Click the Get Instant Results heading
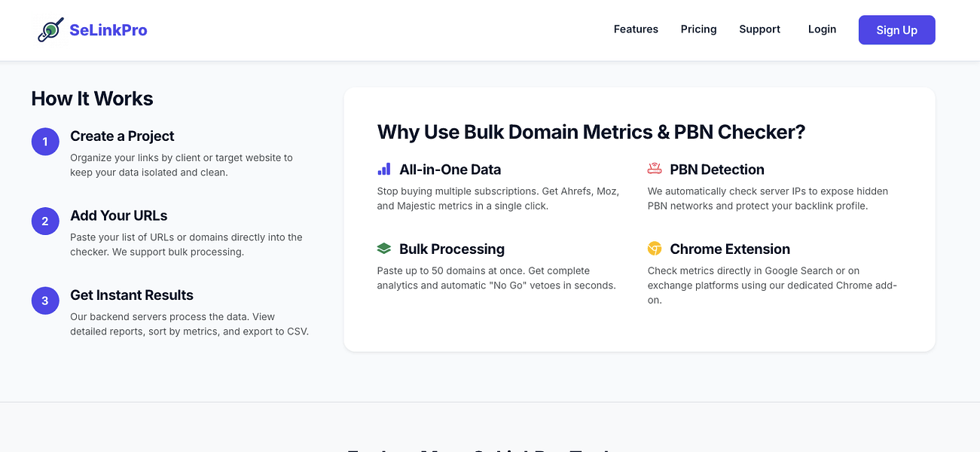 (132, 295)
